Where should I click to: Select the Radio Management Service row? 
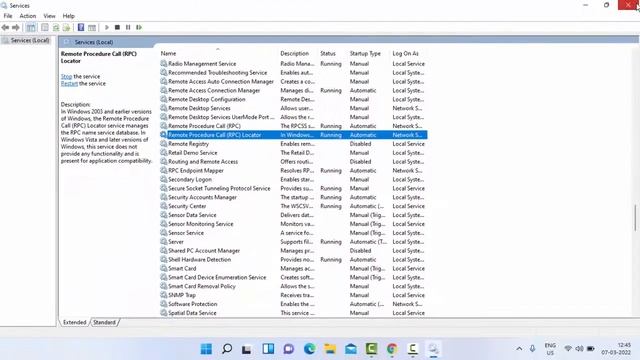click(293, 64)
